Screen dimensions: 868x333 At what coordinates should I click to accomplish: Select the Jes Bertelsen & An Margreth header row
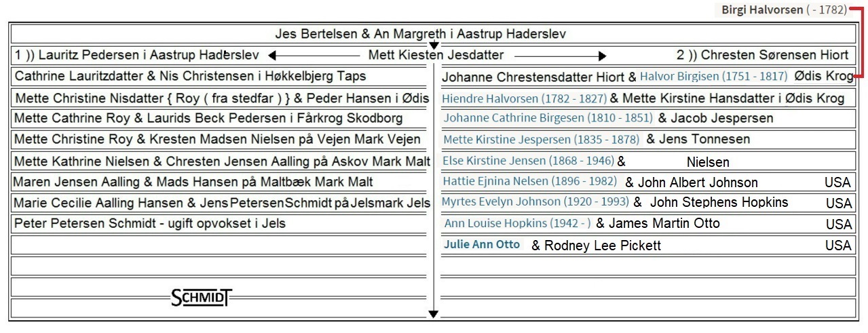pos(434,33)
